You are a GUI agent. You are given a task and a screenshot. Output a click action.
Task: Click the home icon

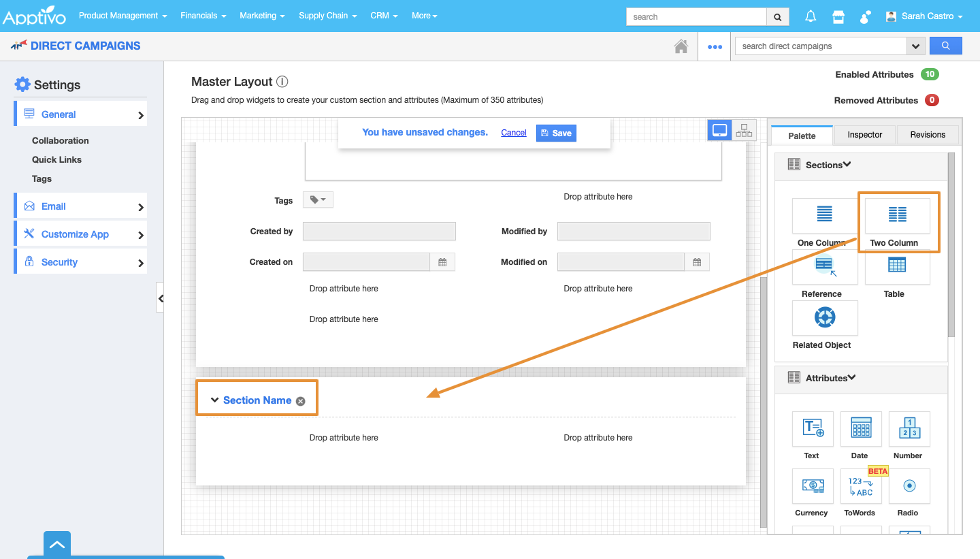681,46
